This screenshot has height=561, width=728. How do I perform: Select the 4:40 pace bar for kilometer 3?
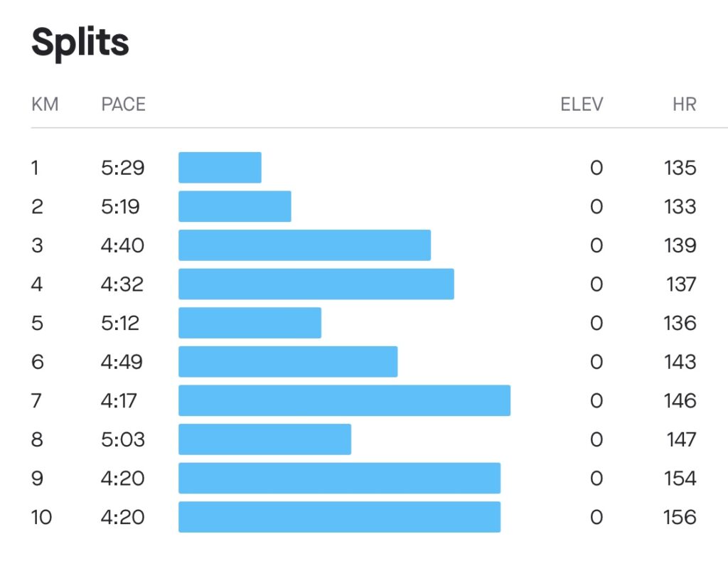point(304,245)
